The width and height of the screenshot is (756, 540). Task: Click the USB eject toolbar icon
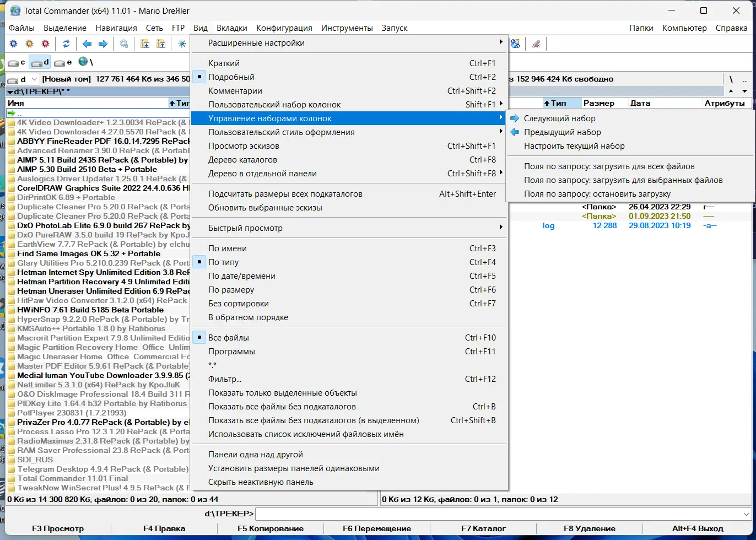(x=536, y=44)
